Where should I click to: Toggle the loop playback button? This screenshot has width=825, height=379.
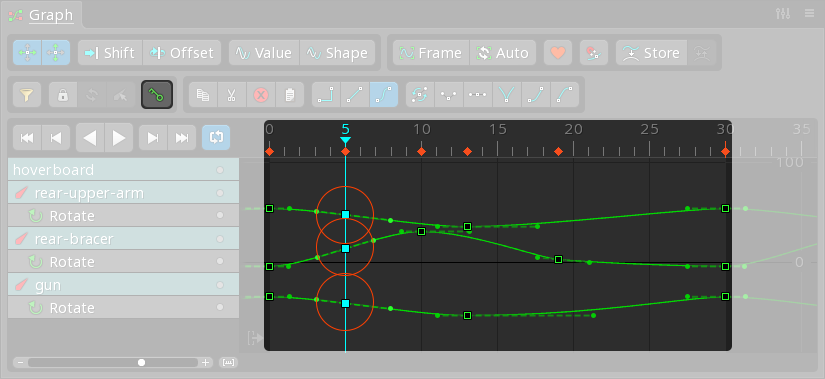tap(216, 138)
